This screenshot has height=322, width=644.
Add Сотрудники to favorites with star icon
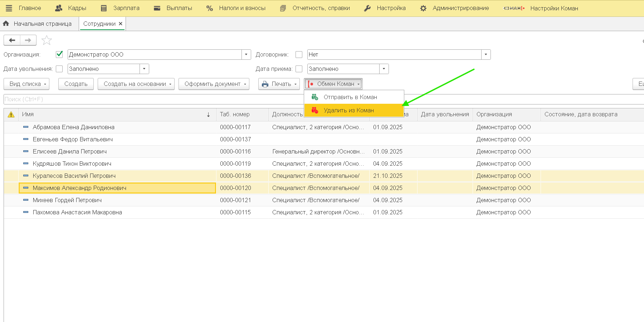click(x=47, y=40)
